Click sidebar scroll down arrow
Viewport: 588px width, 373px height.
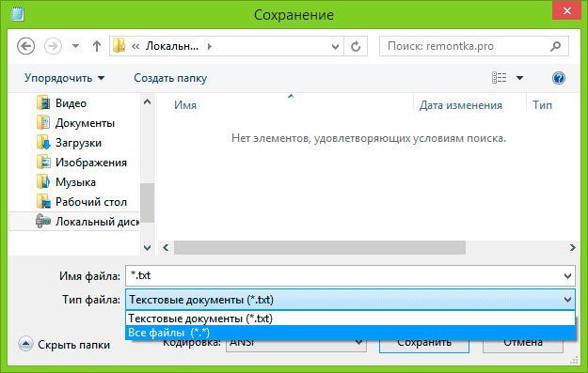coord(148,247)
